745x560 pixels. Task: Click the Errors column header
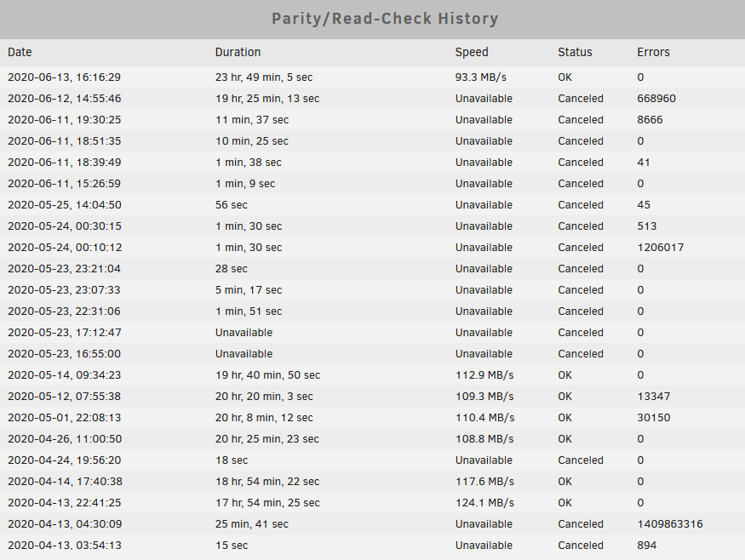tap(653, 52)
